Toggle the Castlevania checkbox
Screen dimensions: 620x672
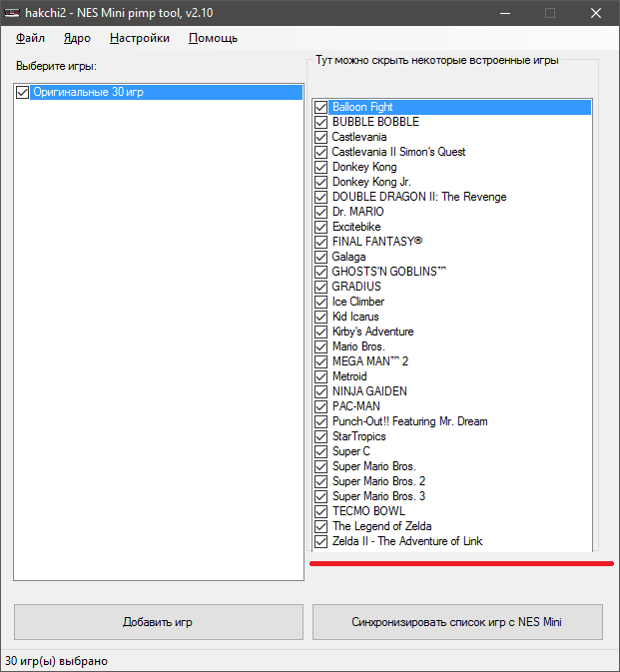[320, 137]
